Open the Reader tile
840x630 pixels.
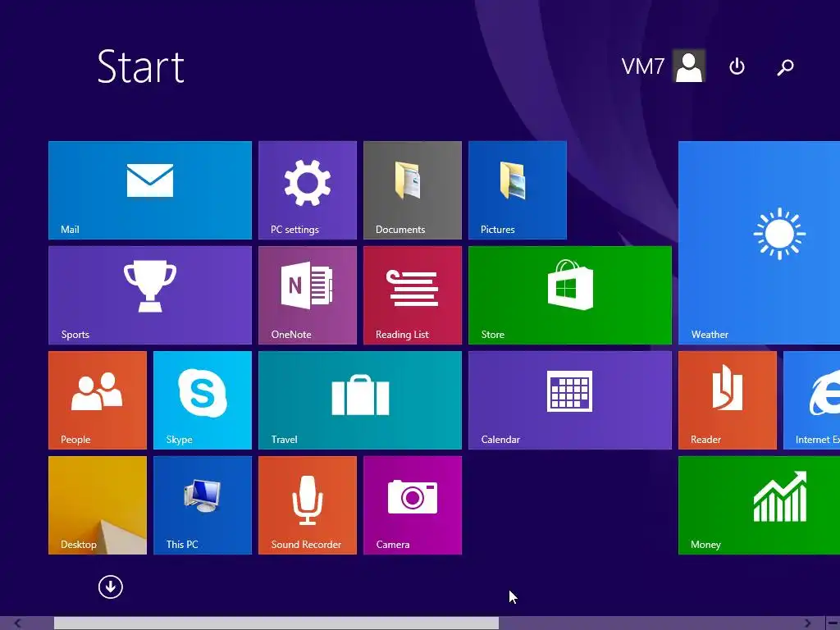[728, 400]
